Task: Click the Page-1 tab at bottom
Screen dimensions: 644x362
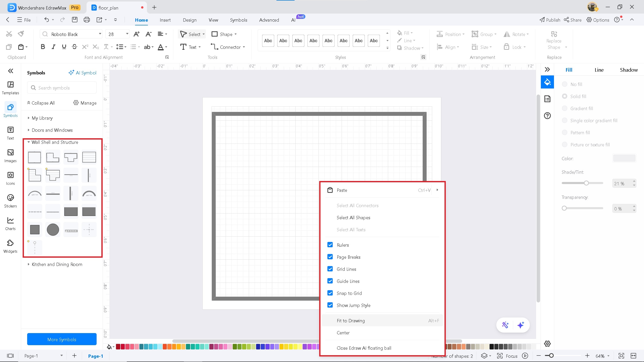Action: (x=96, y=356)
